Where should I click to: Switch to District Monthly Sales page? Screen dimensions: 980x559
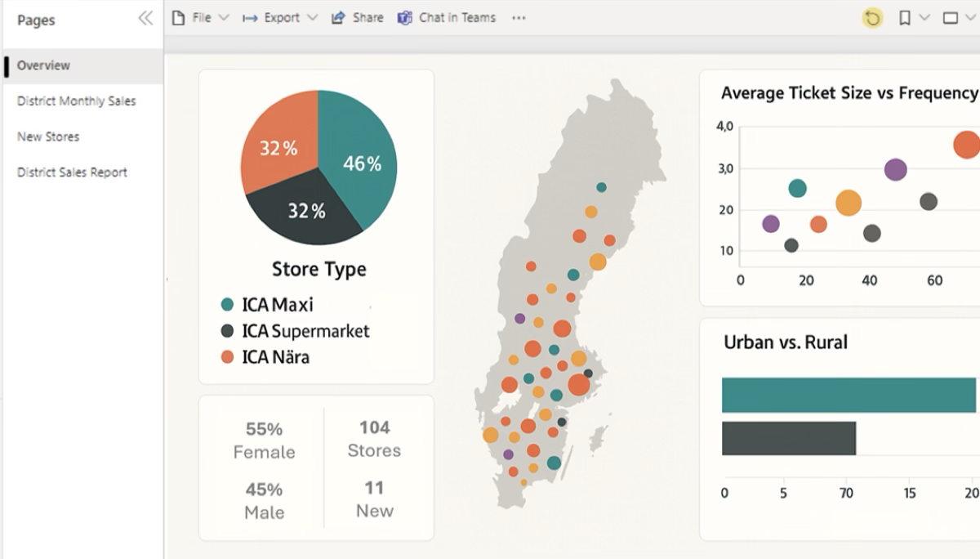(76, 101)
